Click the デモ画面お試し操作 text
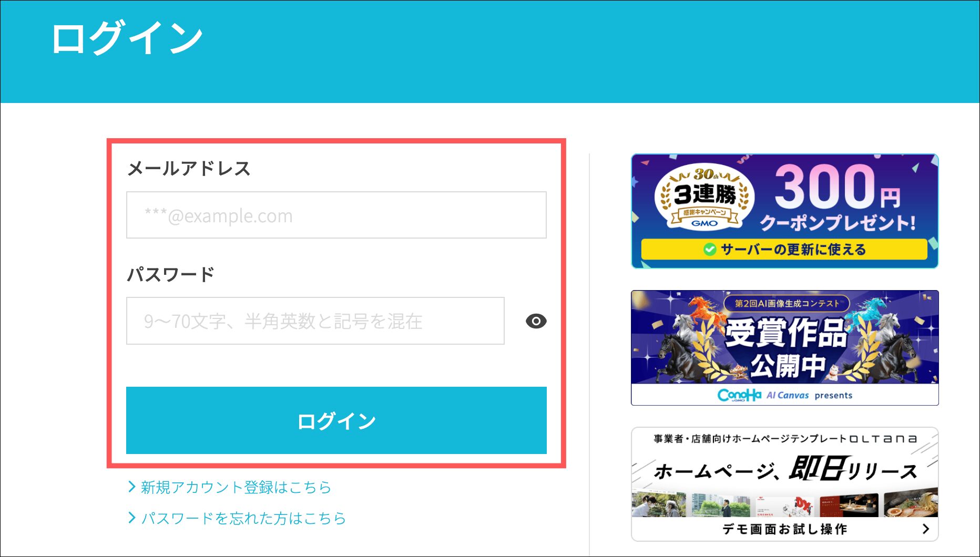Screen dimensions: 980x557 (784, 529)
